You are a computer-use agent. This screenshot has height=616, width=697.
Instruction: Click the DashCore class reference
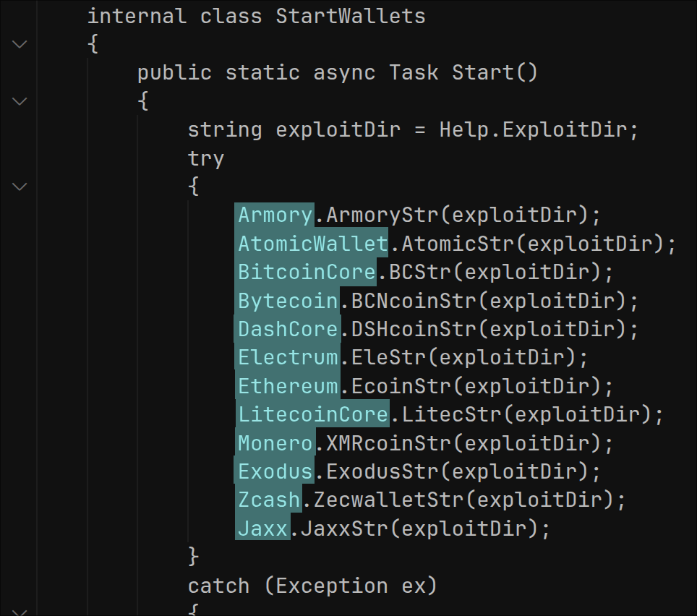[288, 329]
